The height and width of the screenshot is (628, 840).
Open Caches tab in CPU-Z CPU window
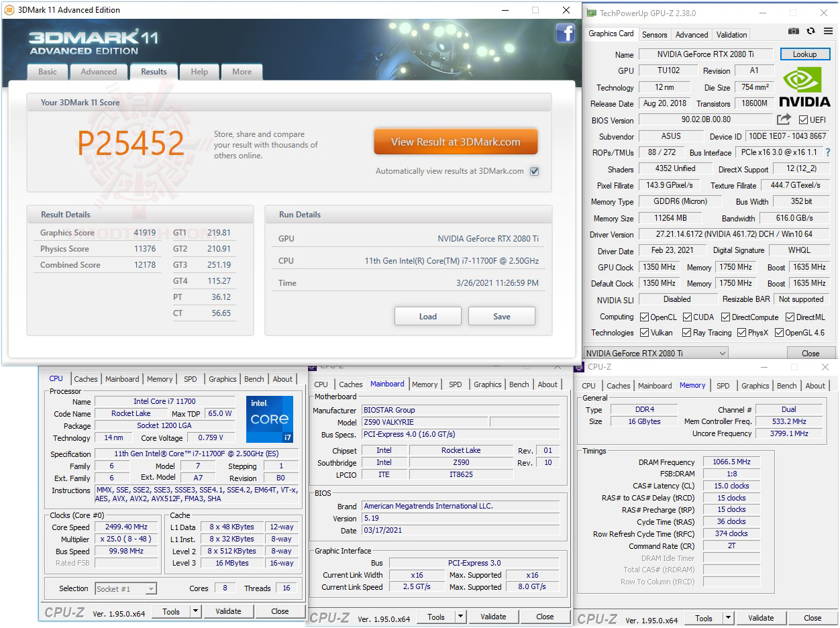click(x=86, y=379)
